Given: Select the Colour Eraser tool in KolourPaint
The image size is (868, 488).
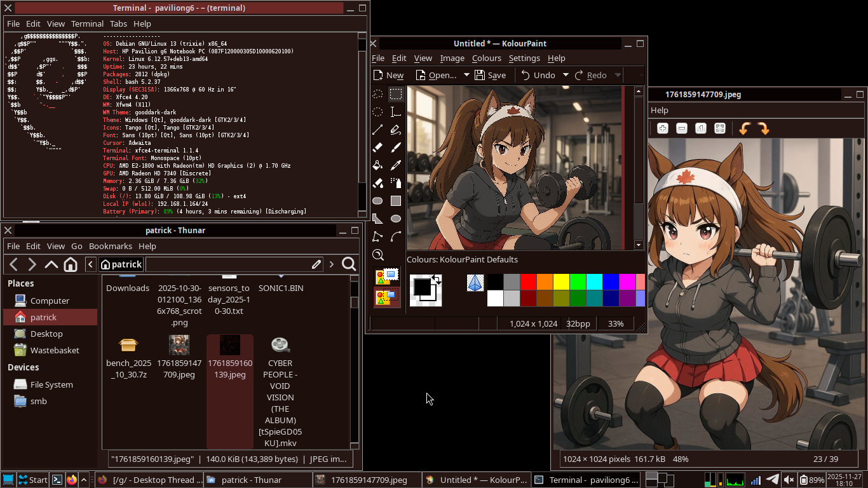Looking at the screenshot, I should [x=377, y=183].
